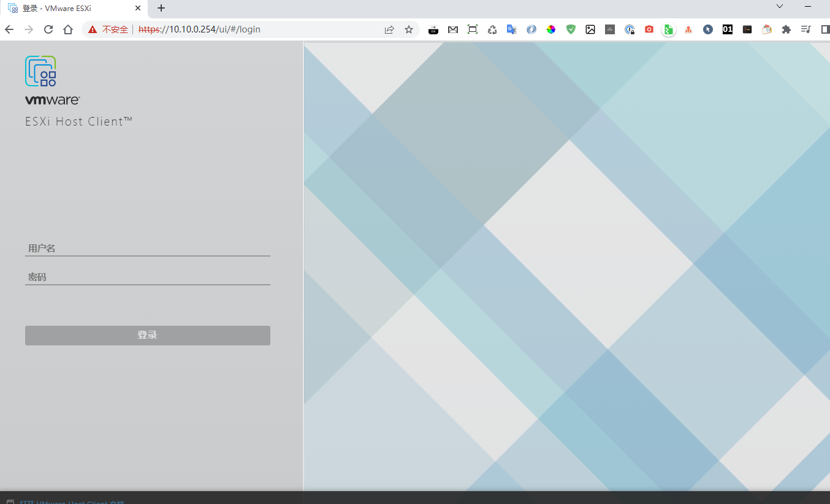Click the VMware ESXi logo icon

40,71
